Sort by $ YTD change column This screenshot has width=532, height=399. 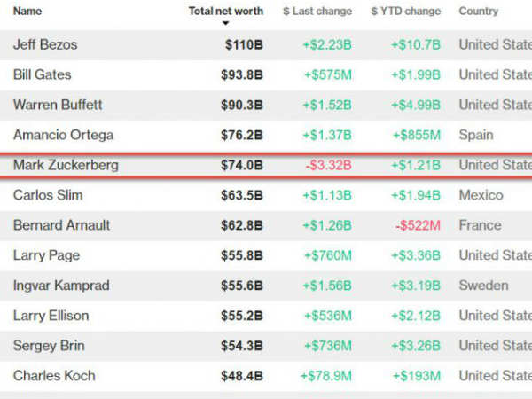pyautogui.click(x=404, y=12)
